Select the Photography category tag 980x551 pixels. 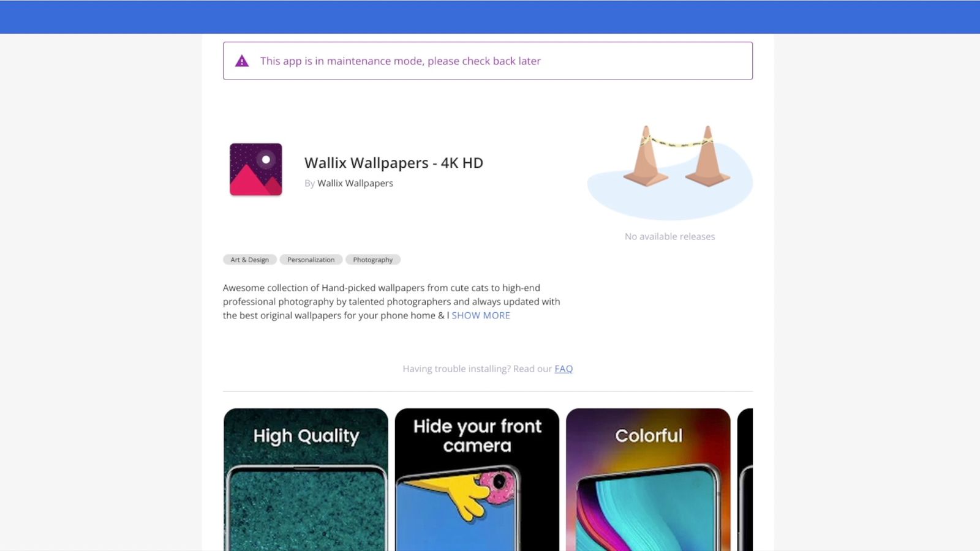[372, 260]
